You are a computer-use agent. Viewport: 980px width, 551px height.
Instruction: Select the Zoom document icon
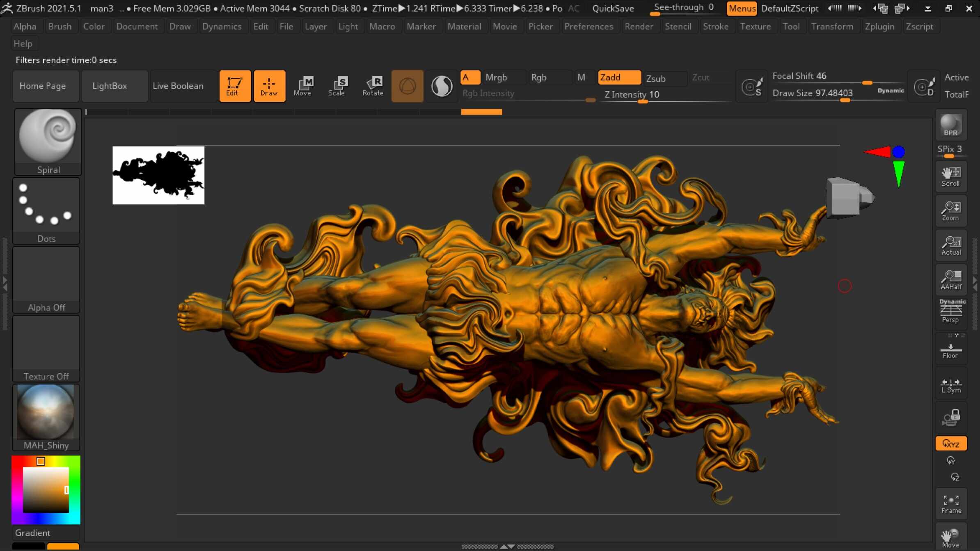951,211
